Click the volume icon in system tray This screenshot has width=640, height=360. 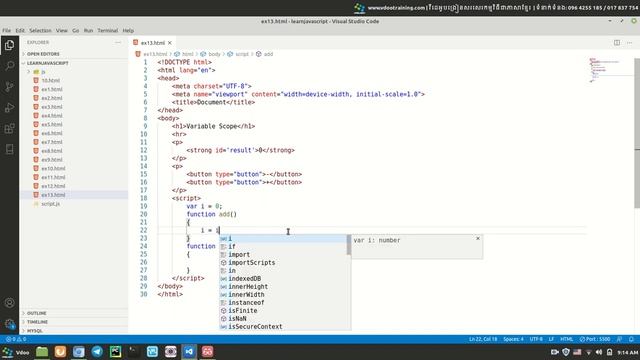[598, 352]
